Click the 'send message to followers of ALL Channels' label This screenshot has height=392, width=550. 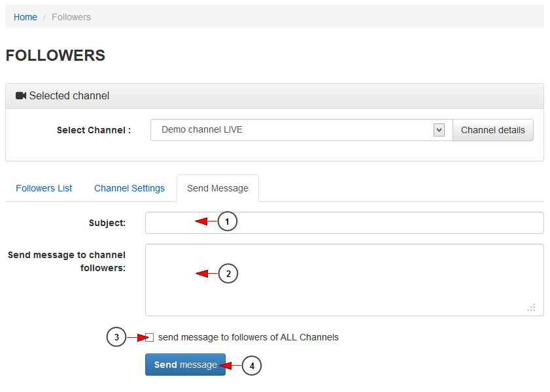coord(249,337)
